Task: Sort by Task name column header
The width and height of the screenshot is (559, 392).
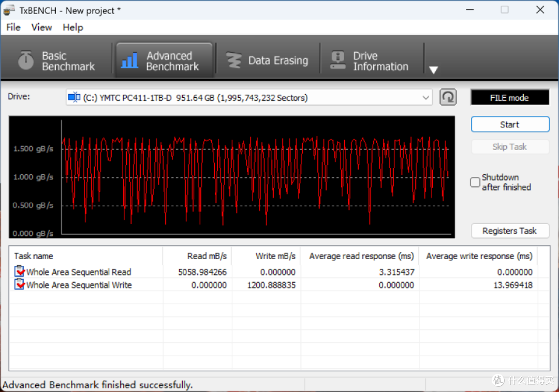Action: point(86,256)
